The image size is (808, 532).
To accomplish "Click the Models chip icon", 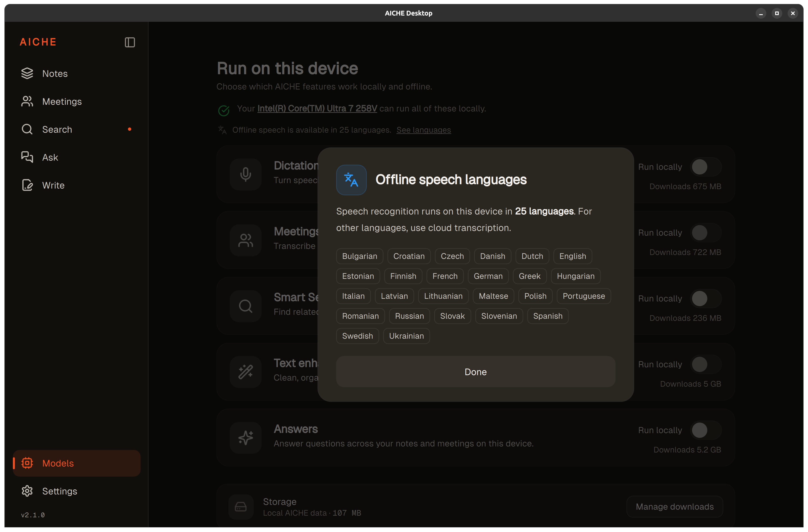I will click(27, 463).
